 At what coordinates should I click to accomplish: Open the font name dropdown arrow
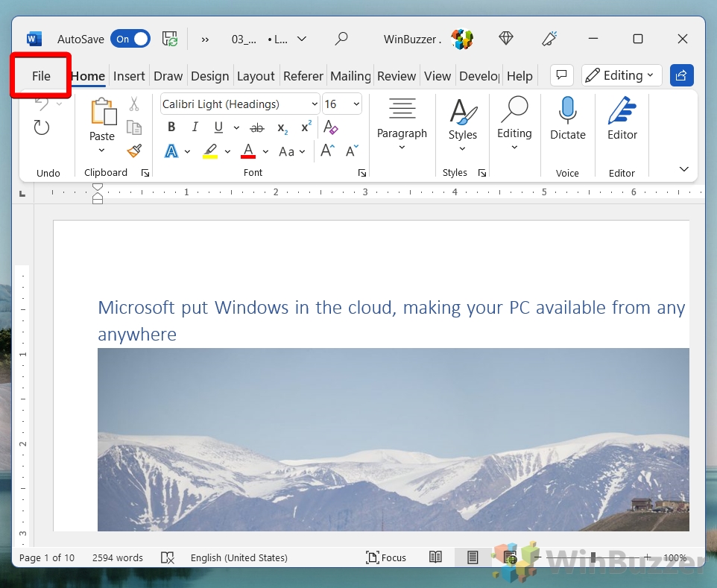pos(315,104)
